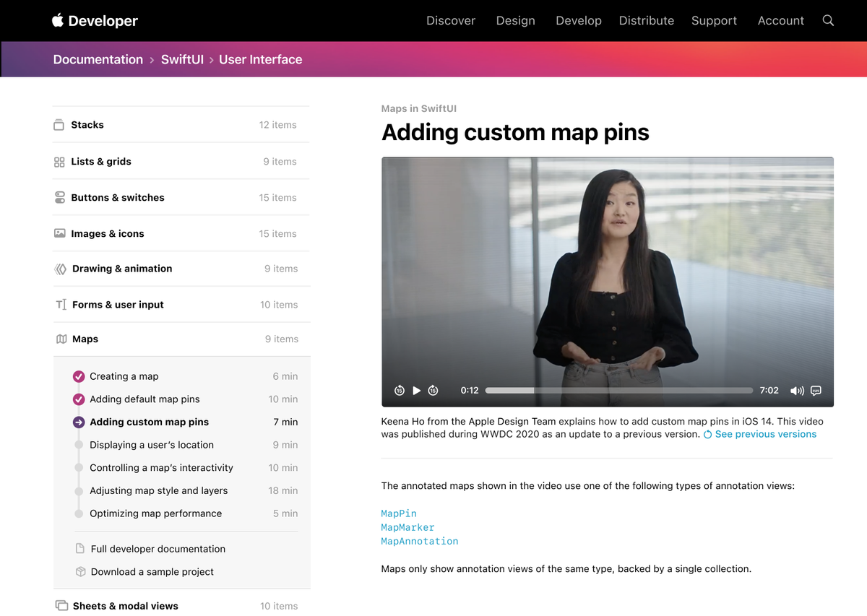Click the Drawing & animation icon

coord(60,269)
